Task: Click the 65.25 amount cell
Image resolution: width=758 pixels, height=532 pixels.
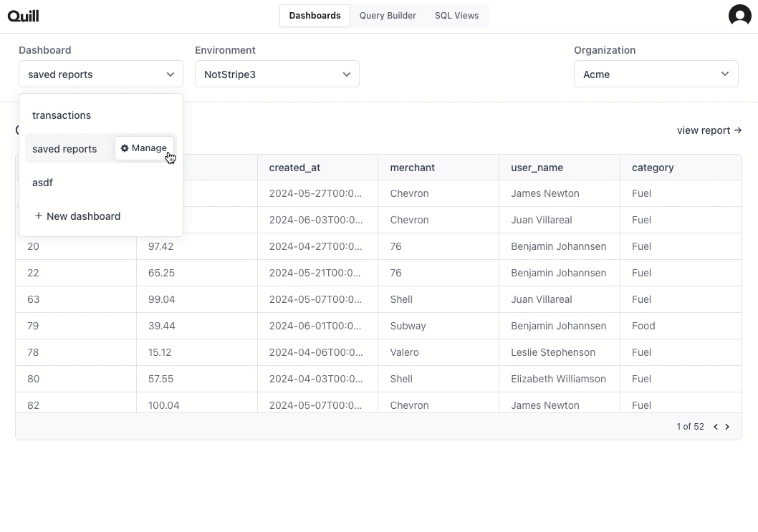Action: [x=197, y=273]
